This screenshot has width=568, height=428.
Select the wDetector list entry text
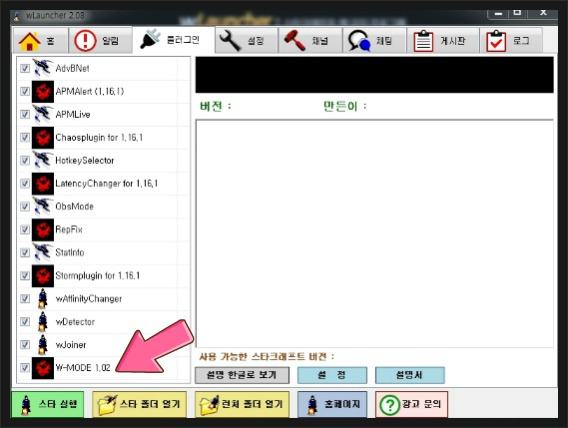[x=75, y=322]
